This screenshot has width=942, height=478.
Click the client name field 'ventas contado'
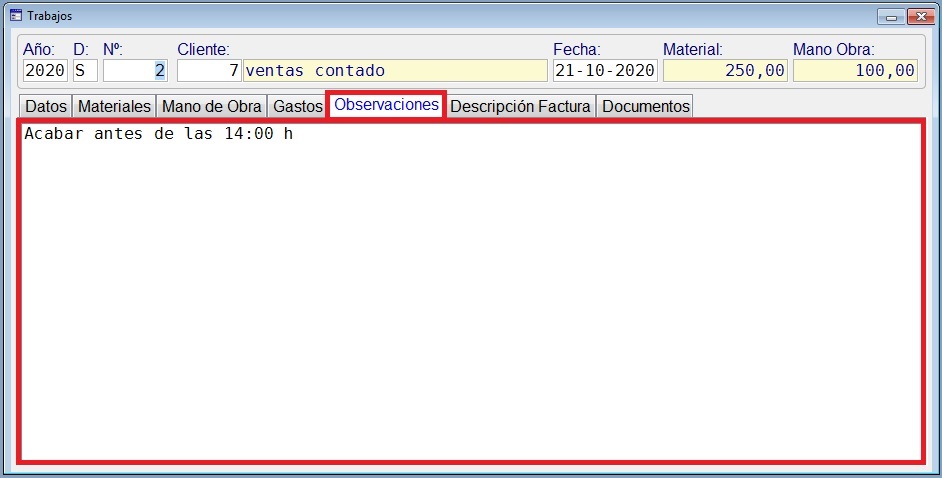(x=395, y=71)
